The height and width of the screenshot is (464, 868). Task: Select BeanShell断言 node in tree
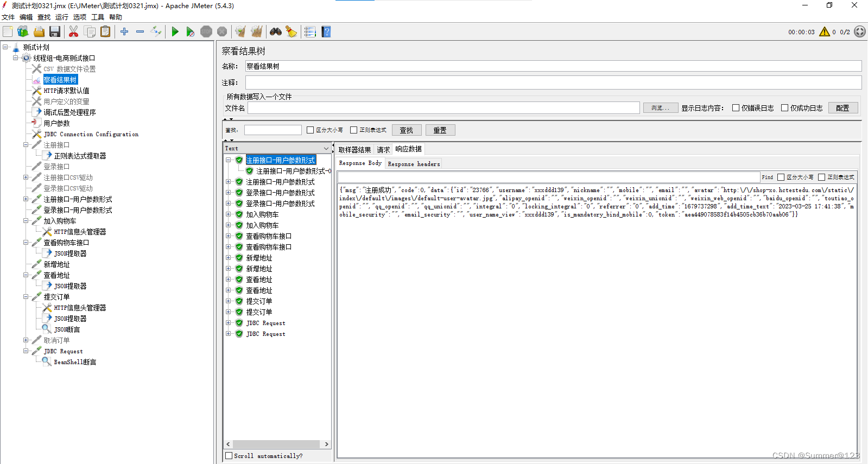click(75, 362)
